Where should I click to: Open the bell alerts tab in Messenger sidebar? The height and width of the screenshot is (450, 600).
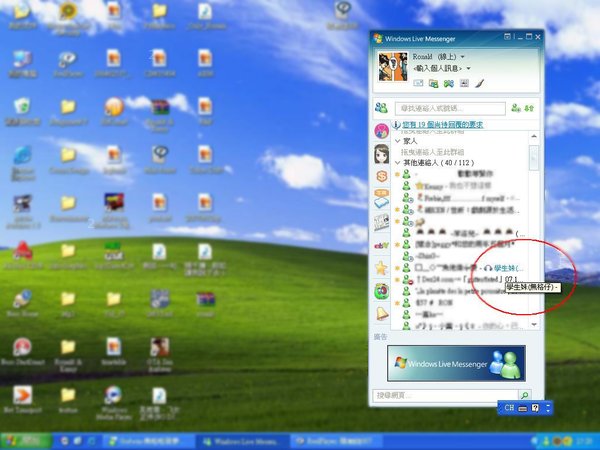(382, 314)
